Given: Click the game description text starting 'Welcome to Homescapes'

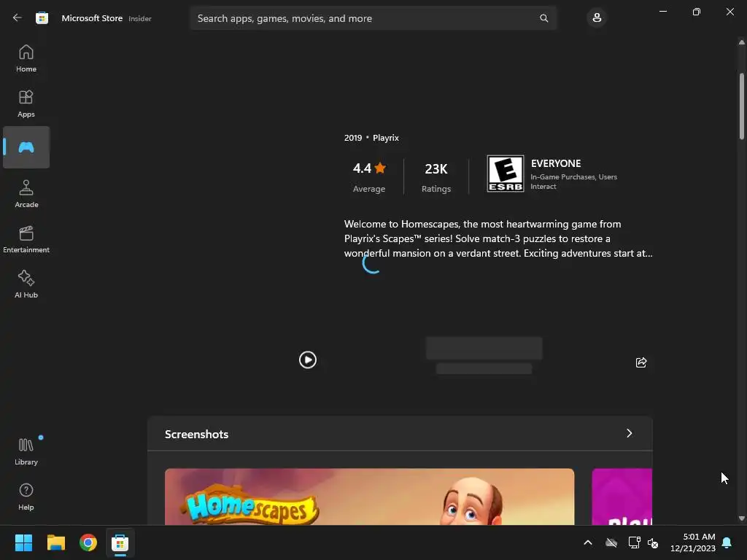Looking at the screenshot, I should pos(498,238).
